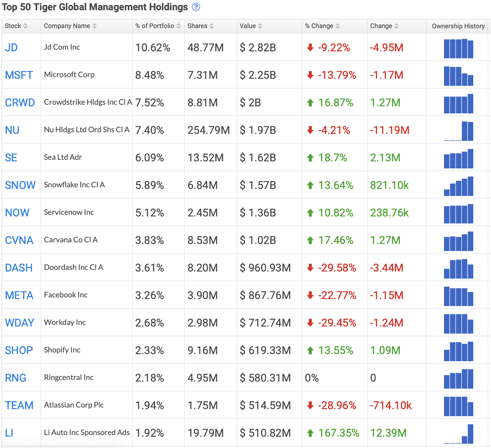
Task: Click the "10.62%" portfolio percentage cell
Action: click(153, 48)
